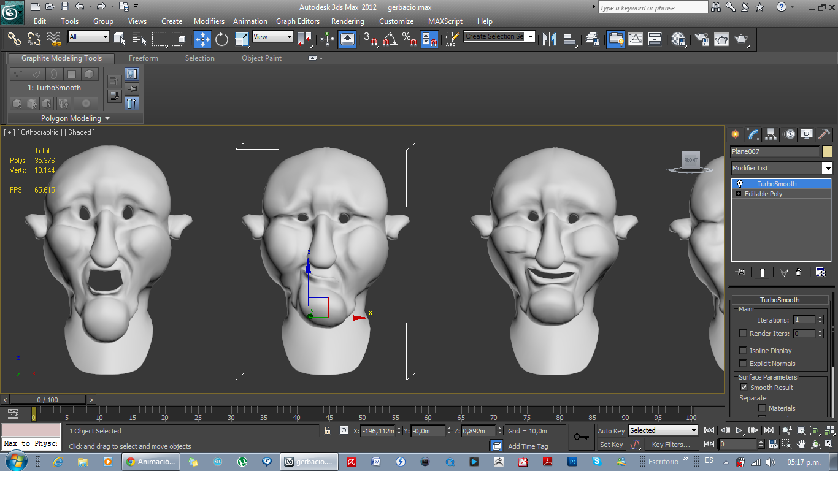The height and width of the screenshot is (504, 838).
Task: Open the Modifiers menu
Action: click(209, 21)
